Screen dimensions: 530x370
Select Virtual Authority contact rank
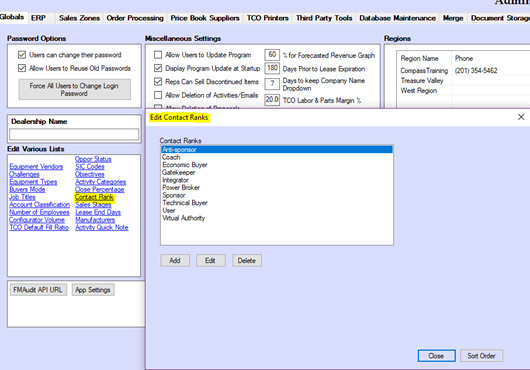[277, 218]
